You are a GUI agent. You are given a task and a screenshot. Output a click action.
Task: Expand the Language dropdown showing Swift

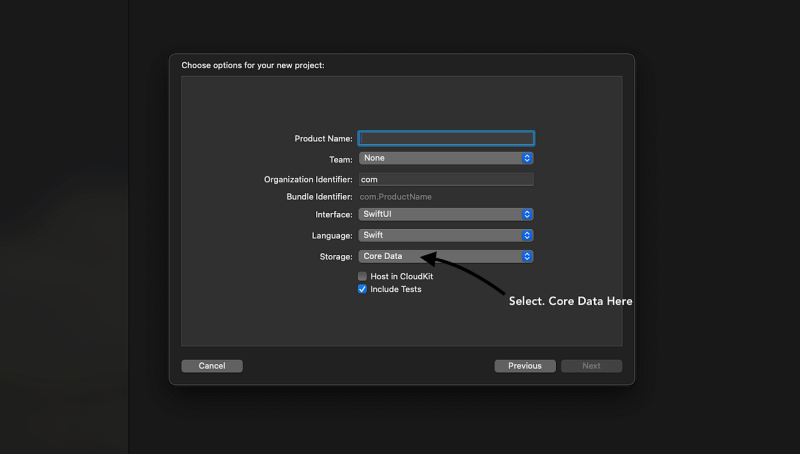pos(446,235)
